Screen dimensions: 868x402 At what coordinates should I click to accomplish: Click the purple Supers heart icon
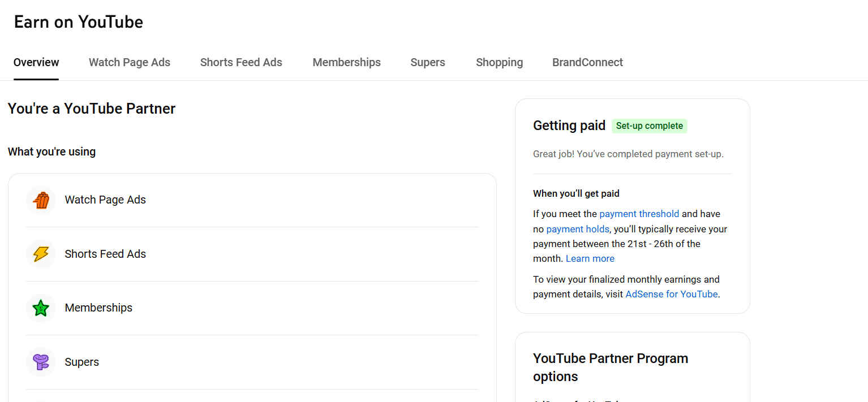41,362
